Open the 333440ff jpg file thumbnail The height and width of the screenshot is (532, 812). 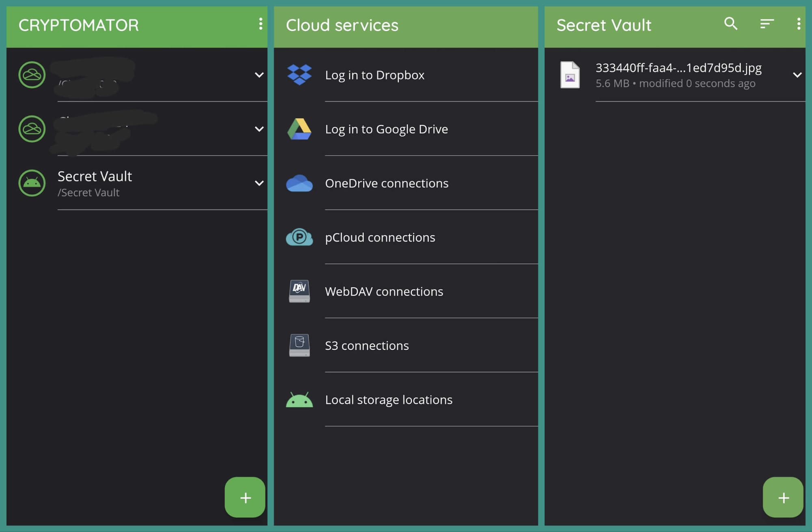point(570,75)
